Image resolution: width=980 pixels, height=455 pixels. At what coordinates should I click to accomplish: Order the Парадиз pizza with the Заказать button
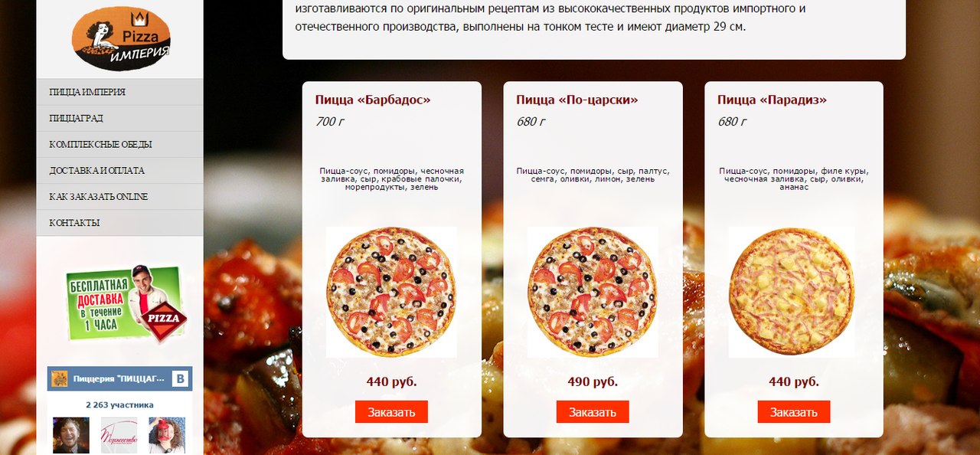pos(794,412)
